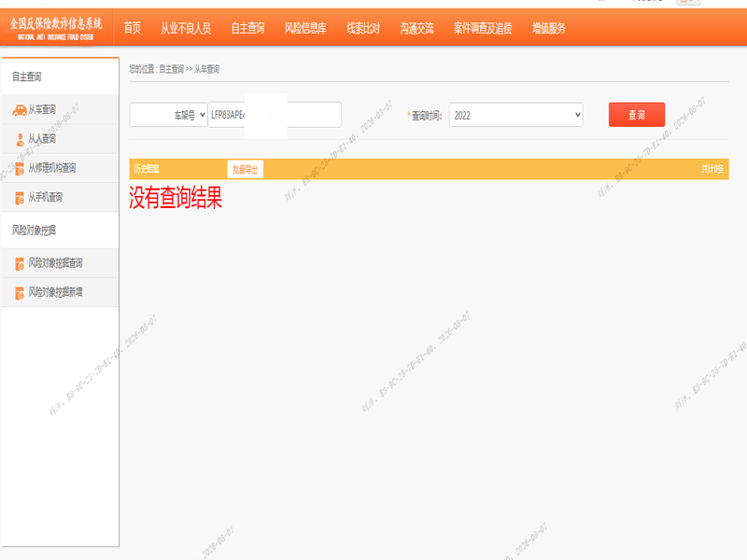Open the 首页 menu

coord(133,28)
